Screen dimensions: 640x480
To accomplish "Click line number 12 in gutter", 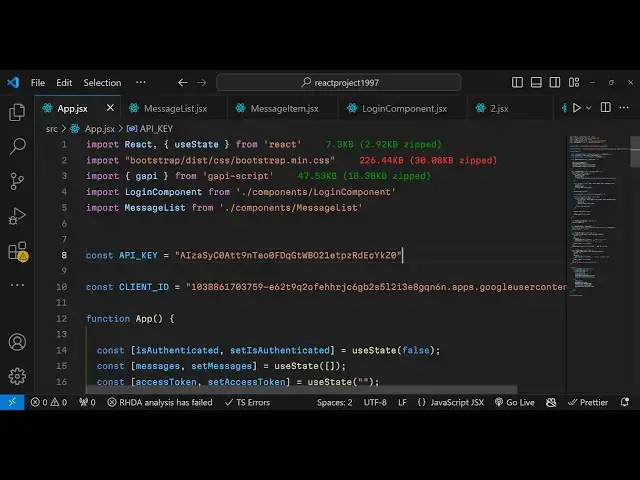I will [61, 319].
